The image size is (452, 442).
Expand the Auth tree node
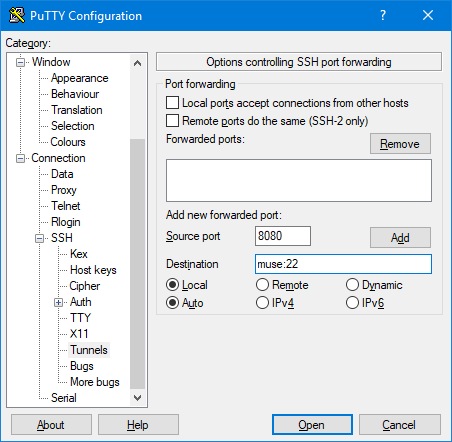point(58,302)
